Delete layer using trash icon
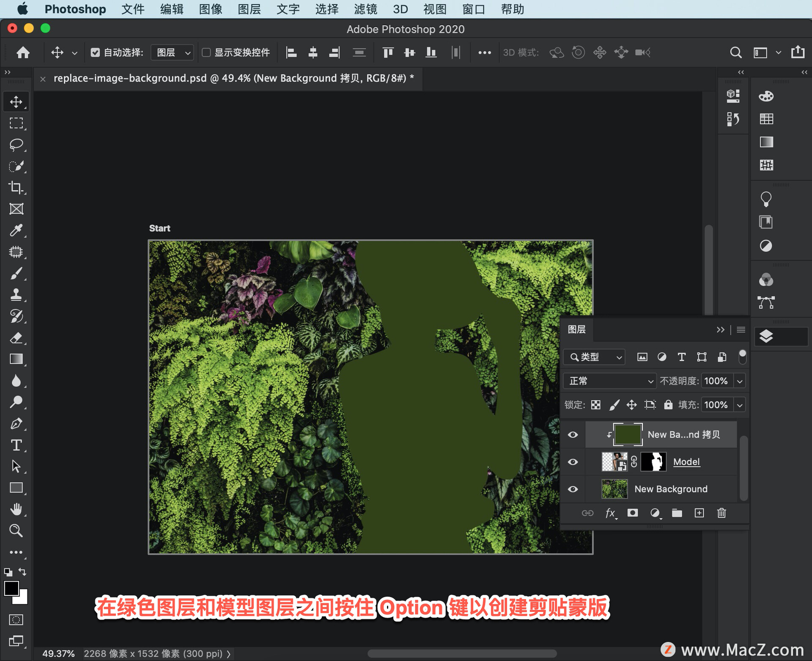Image resolution: width=812 pixels, height=661 pixels. pos(721,513)
